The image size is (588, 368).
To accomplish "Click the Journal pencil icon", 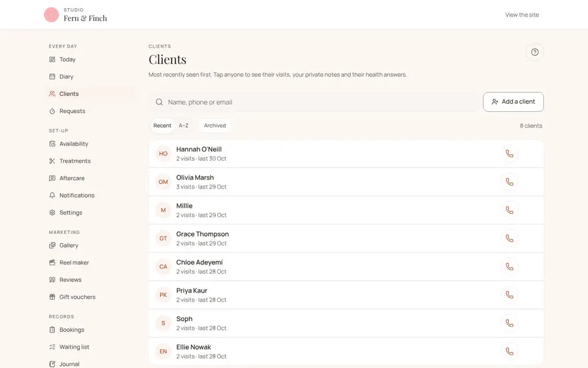I will (x=52, y=364).
